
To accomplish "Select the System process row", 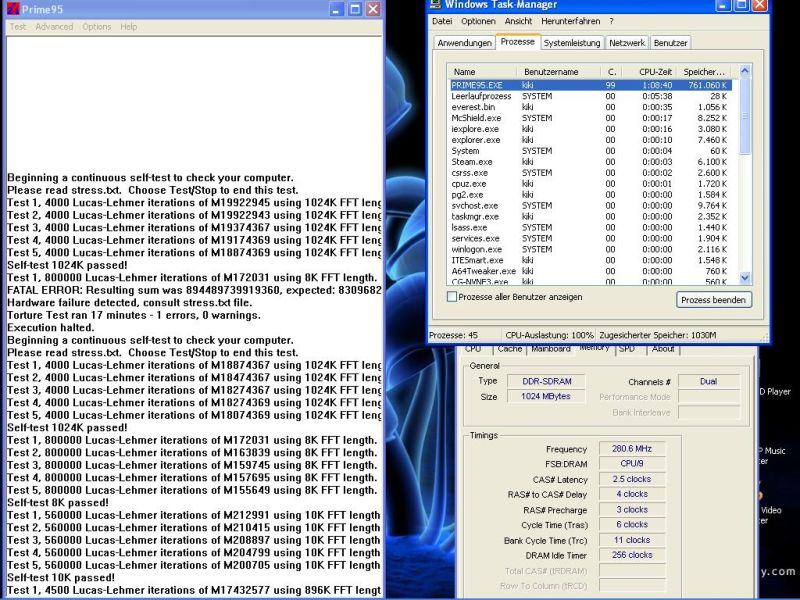I will point(590,151).
